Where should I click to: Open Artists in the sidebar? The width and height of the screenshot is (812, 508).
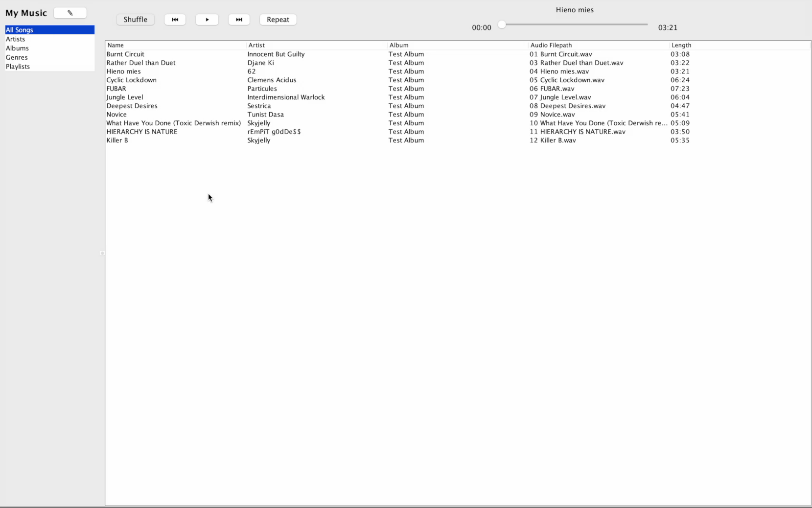[15, 39]
